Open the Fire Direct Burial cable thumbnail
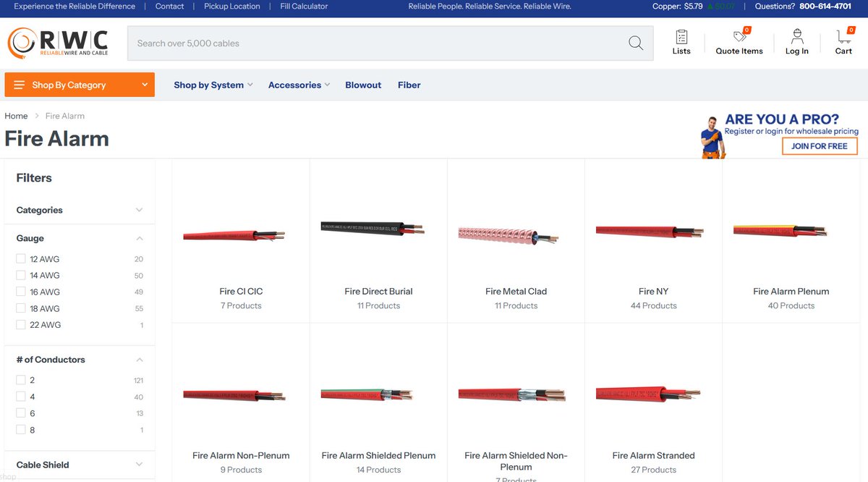This screenshot has width=868, height=482. pos(373,229)
